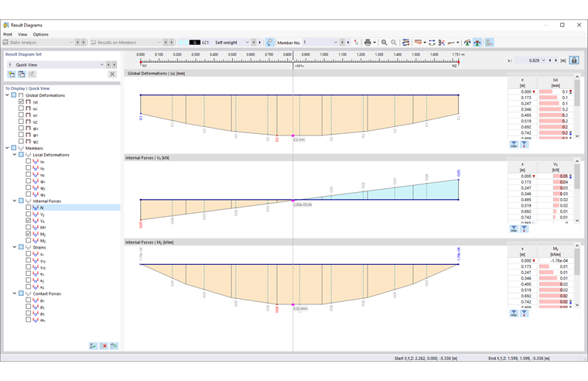Click the check all icon at tree bottom
This screenshot has height=381, width=588.
click(x=93, y=345)
